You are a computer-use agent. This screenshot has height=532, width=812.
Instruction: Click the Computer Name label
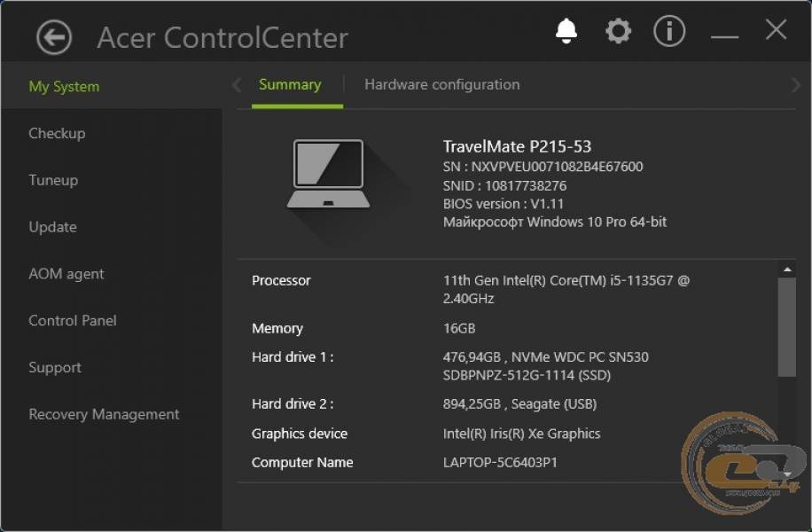click(302, 462)
